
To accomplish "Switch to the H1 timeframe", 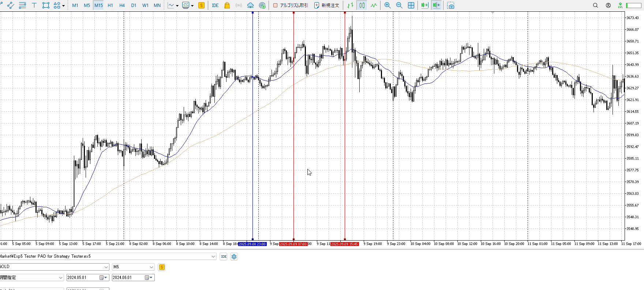I will click(x=110, y=5).
